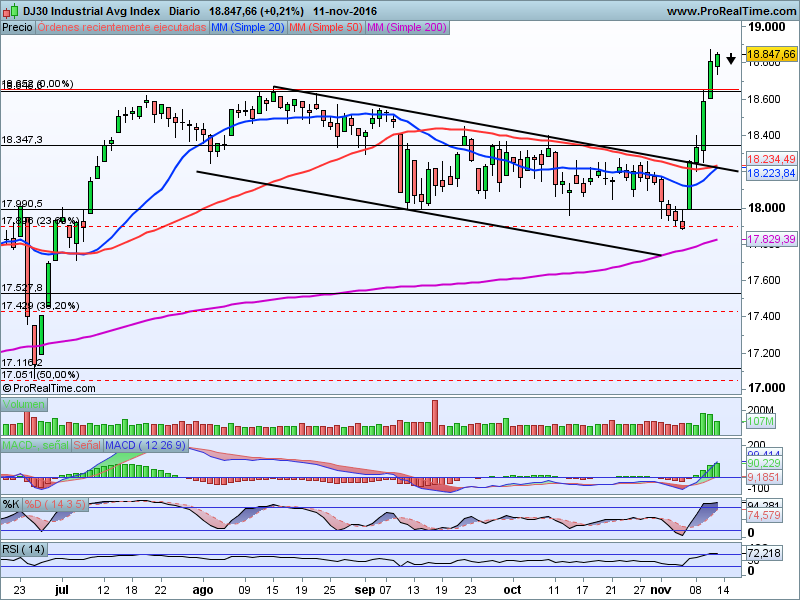The width and height of the screenshot is (800, 600).
Task: Click the 17.000 price axis label
Action: tap(766, 388)
